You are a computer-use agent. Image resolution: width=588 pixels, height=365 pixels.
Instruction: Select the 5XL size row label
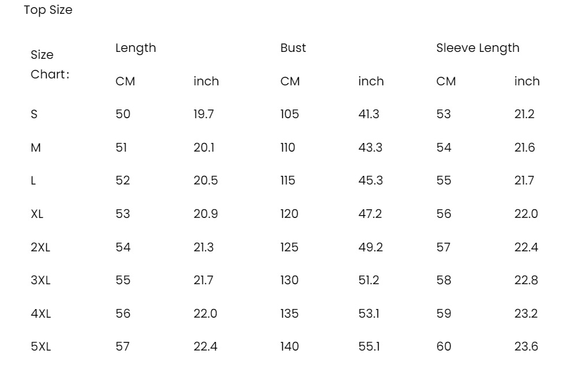tap(40, 347)
